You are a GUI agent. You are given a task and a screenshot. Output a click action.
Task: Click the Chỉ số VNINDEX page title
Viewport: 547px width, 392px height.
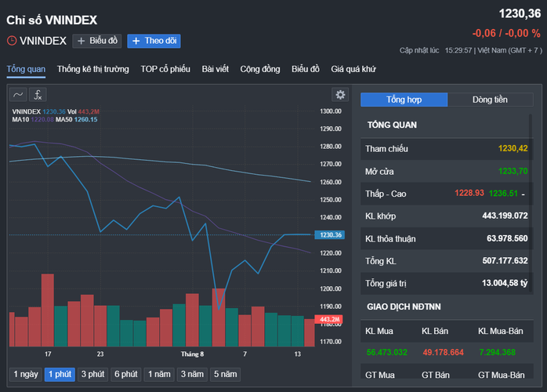click(52, 20)
